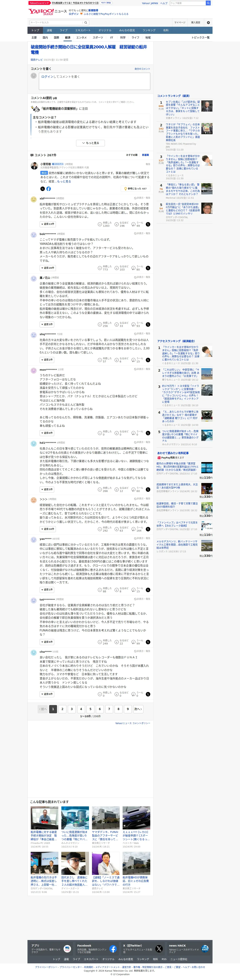Expand 返信1件 replies
This screenshot has height=980, width=240.
point(47,590)
